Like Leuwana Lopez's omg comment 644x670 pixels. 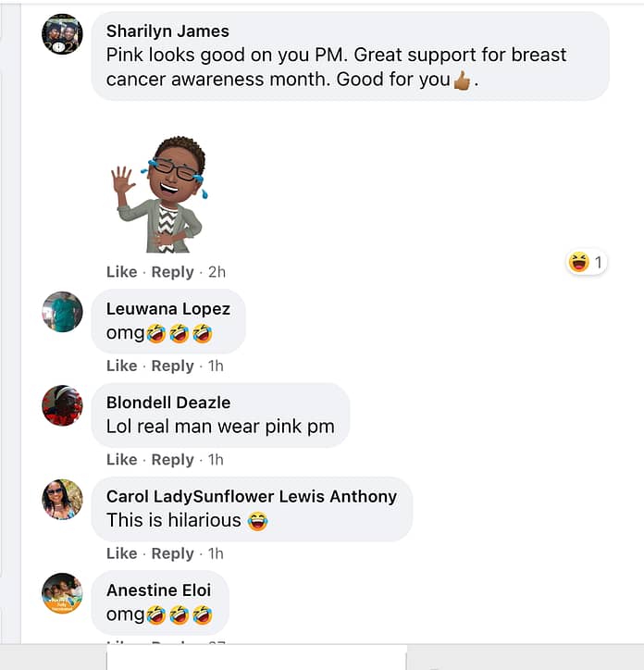122,366
